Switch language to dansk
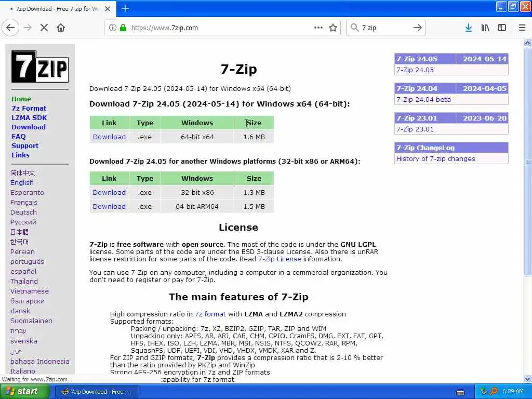 coord(20,311)
